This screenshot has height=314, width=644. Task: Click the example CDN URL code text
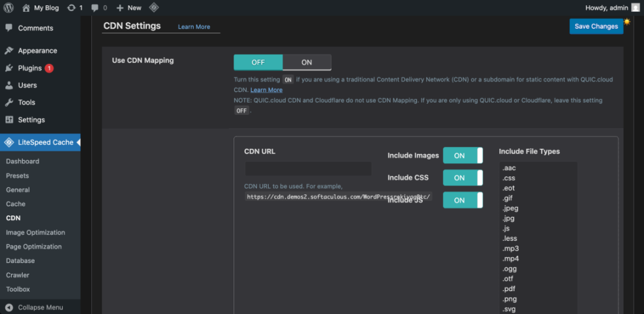coord(338,197)
